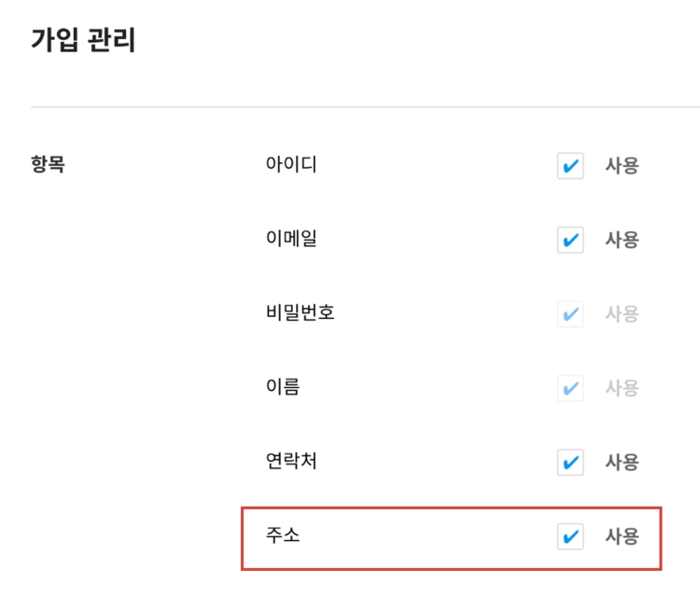The image size is (700, 596).
Task: Click the 이름 field name
Action: pyautogui.click(x=283, y=387)
